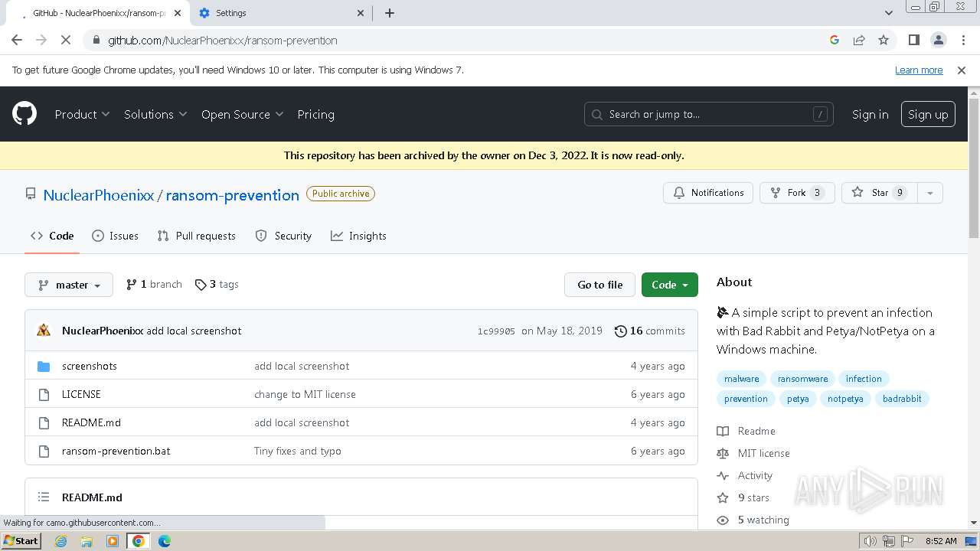Expand the Product menu
980x551 pixels.
click(x=83, y=114)
